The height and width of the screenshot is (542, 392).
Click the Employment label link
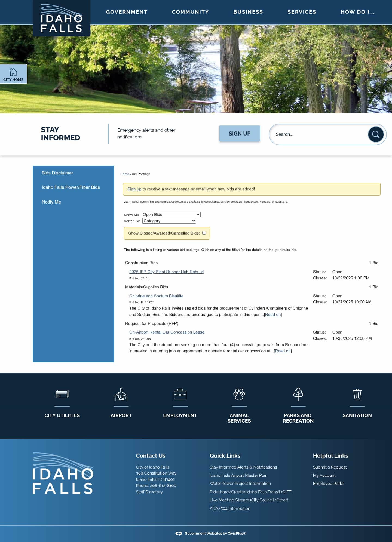point(180,415)
